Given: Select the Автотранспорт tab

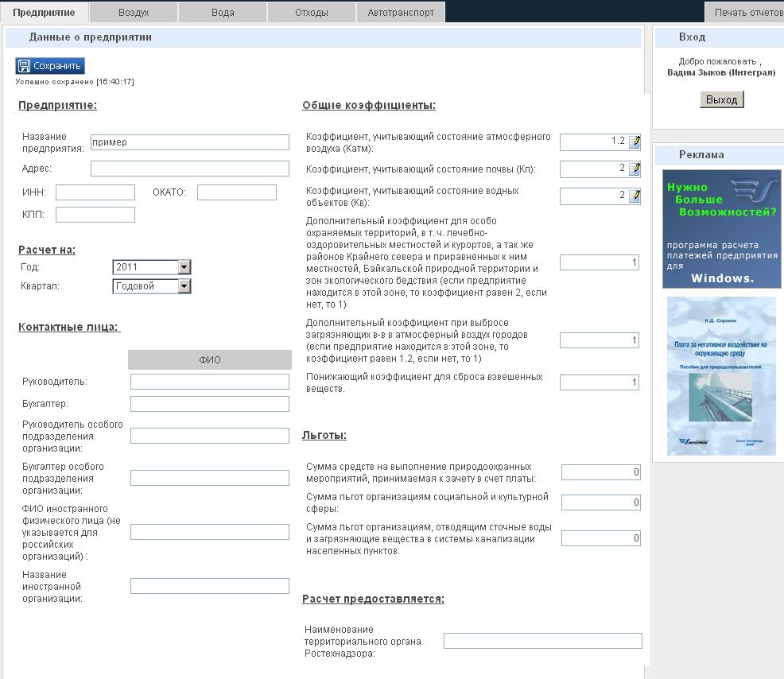Looking at the screenshot, I should point(401,13).
